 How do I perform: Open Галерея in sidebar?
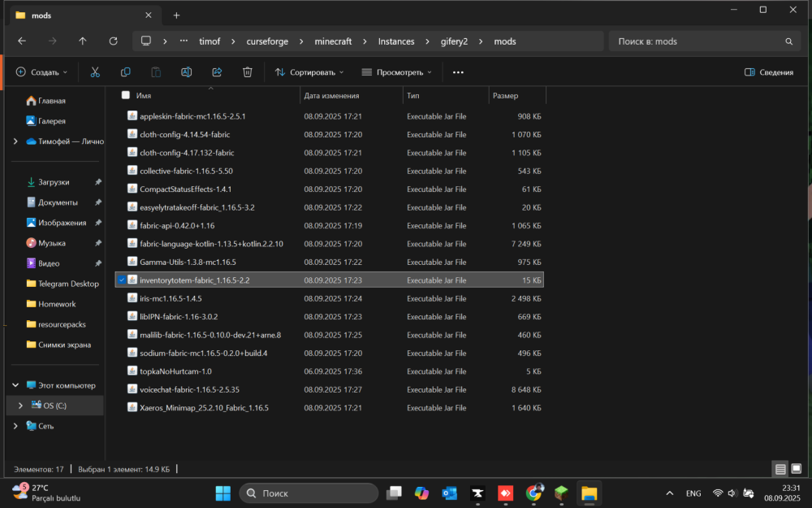coord(52,121)
